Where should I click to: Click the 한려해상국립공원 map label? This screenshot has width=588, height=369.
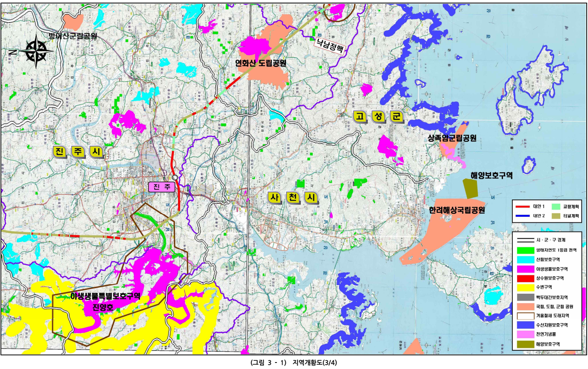click(457, 210)
